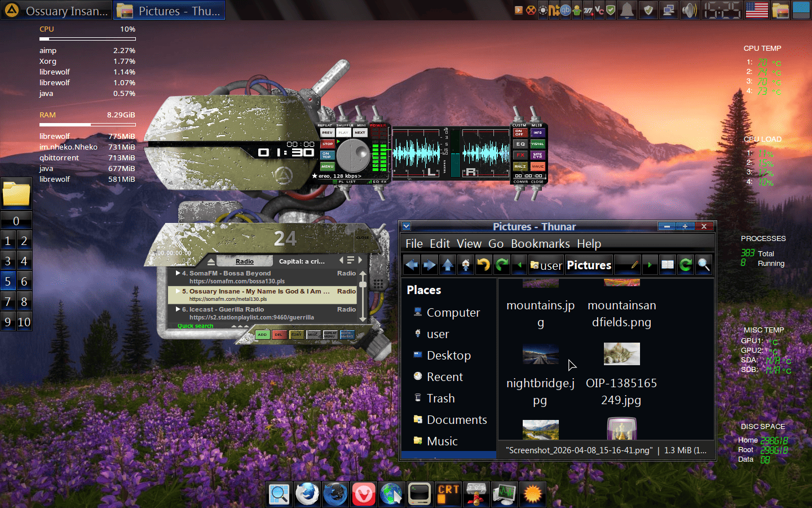The height and width of the screenshot is (508, 812).
Task: Open the Vivaldi browser from the dock
Action: coord(364,494)
